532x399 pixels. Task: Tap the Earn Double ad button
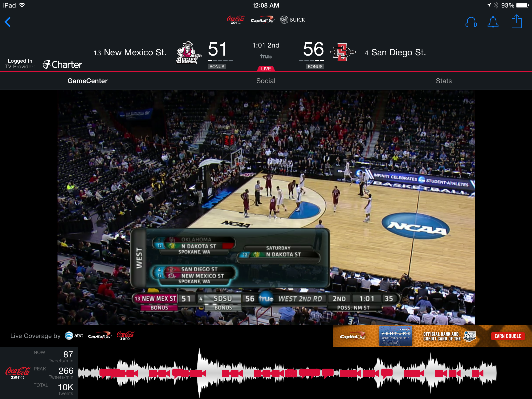click(508, 336)
